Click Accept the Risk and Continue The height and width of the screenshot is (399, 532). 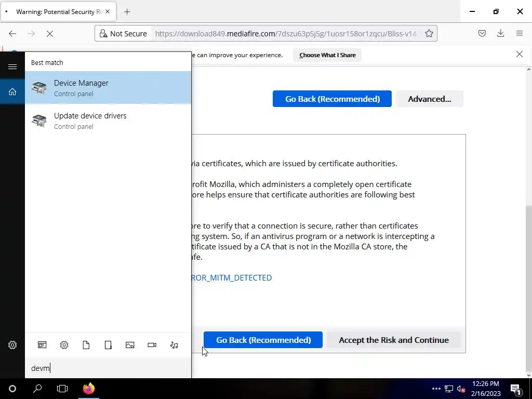click(394, 340)
